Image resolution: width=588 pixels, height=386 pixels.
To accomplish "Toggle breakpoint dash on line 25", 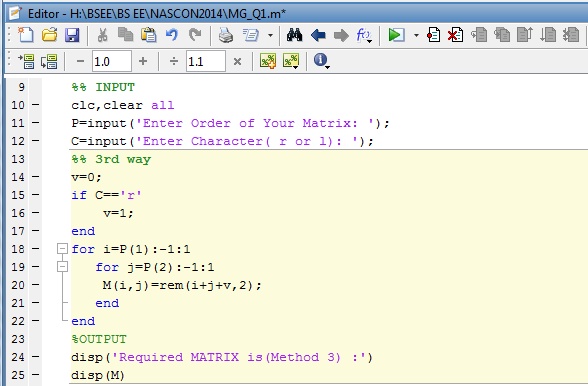I will (x=36, y=375).
